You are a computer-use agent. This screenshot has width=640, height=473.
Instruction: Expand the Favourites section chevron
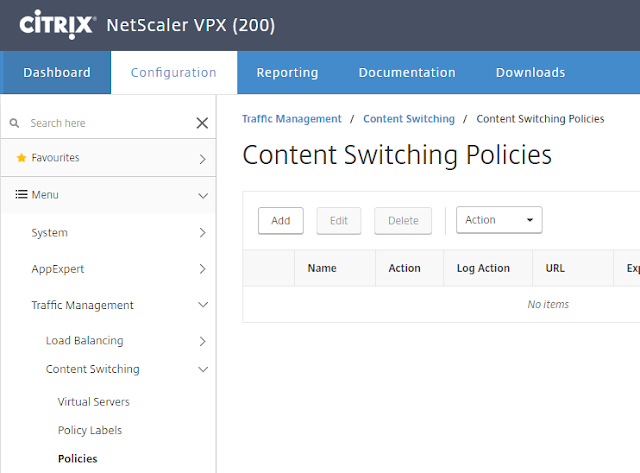(x=202, y=158)
